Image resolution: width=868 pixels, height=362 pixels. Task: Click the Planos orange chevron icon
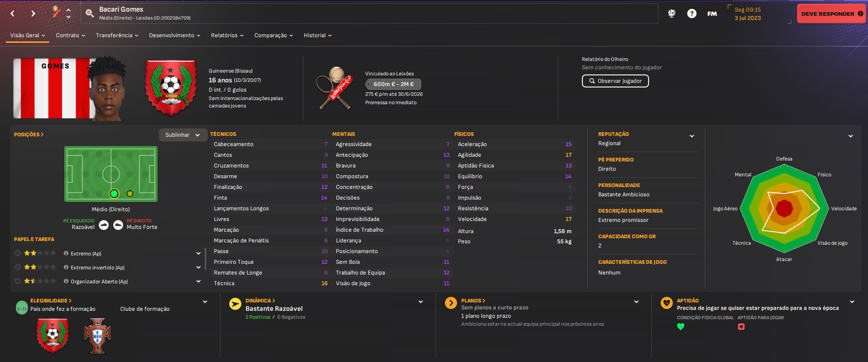[451, 303]
